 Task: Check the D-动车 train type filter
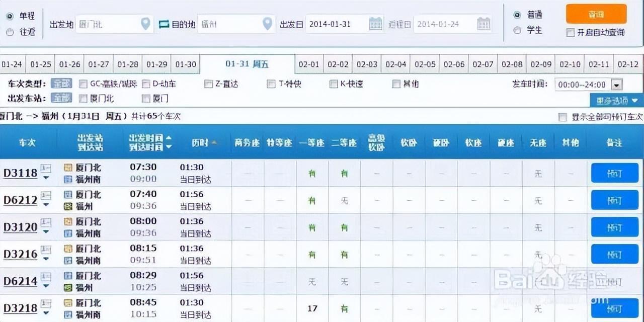click(146, 84)
